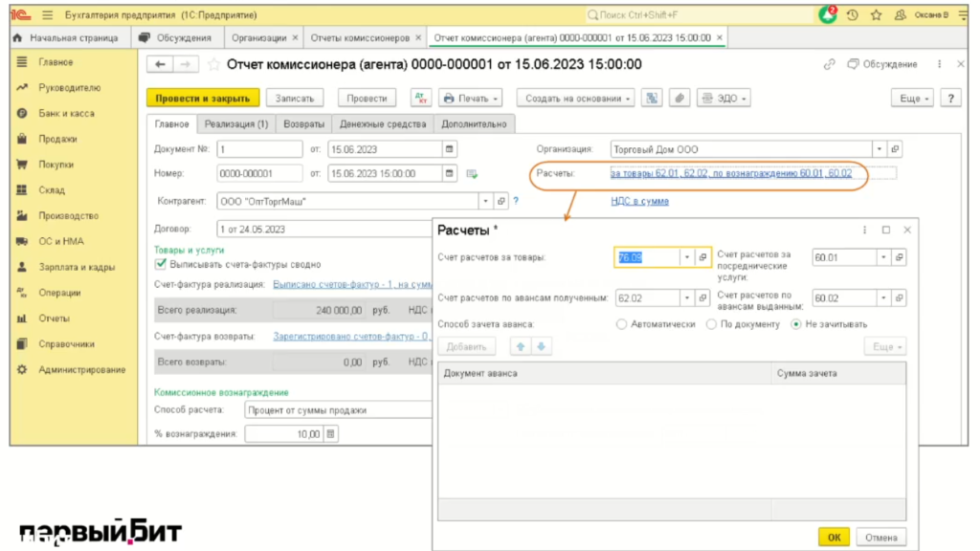Open the history clock icon in top bar
The width and height of the screenshot is (980, 551).
[x=852, y=15]
